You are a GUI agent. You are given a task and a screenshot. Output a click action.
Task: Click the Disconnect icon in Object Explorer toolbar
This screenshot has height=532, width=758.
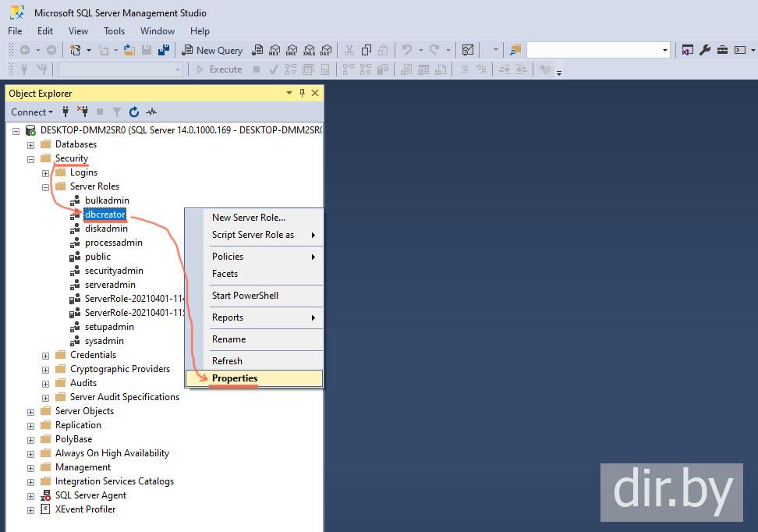tap(83, 112)
